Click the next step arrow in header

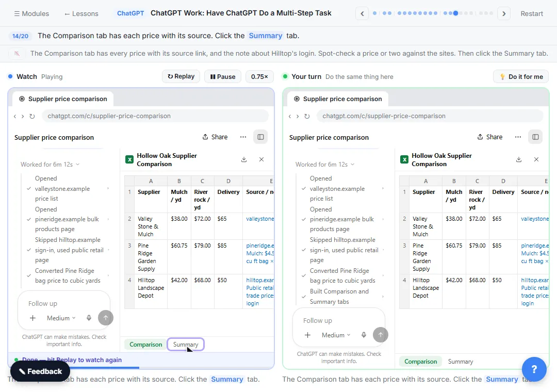[x=504, y=13]
